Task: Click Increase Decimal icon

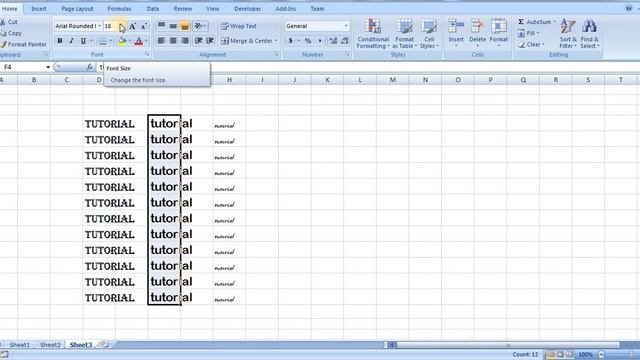Action: [x=333, y=41]
